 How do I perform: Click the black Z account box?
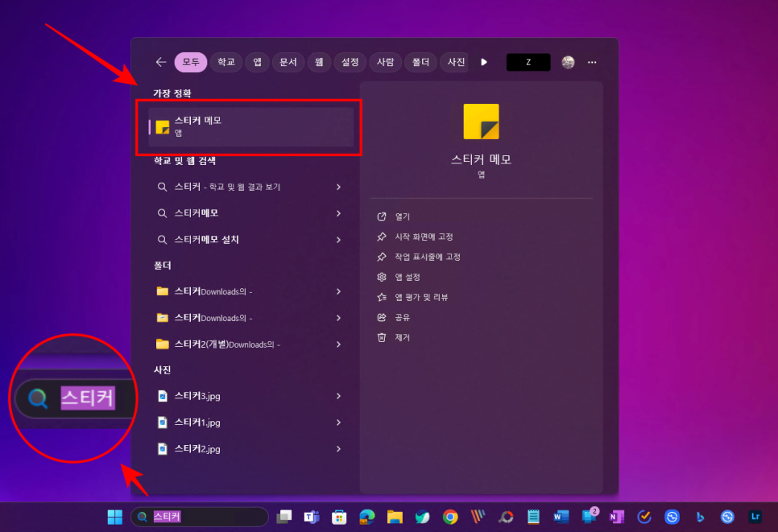[x=528, y=62]
